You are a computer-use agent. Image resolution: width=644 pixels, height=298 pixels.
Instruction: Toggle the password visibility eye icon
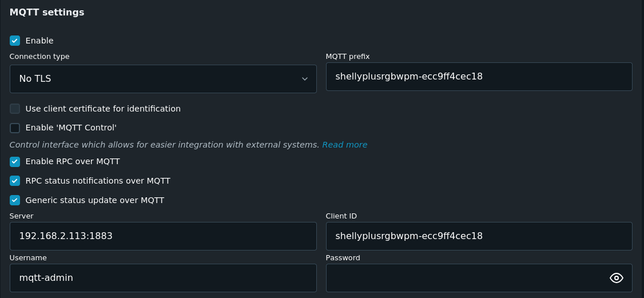click(x=616, y=278)
